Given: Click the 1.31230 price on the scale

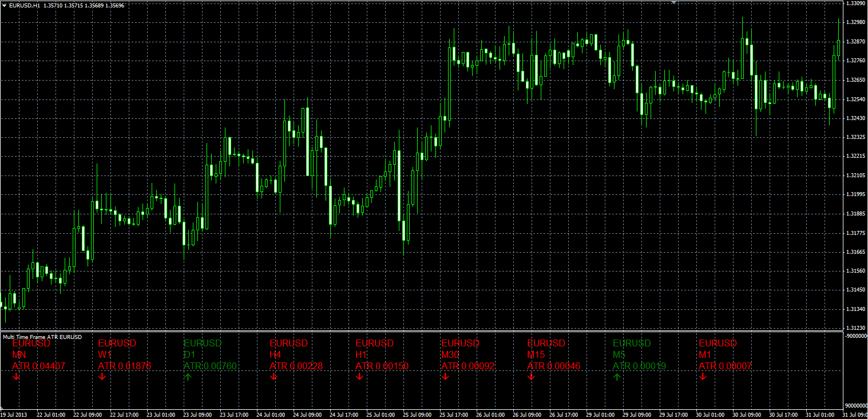Looking at the screenshot, I should click(855, 328).
